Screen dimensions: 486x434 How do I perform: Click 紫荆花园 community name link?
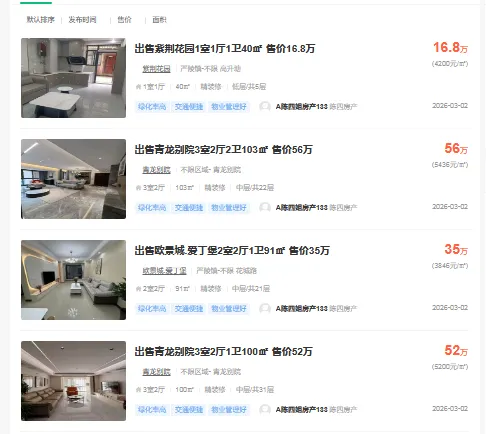click(156, 69)
